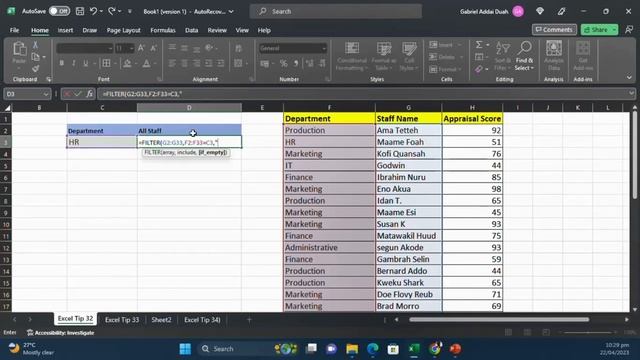640x360 pixels.
Task: Open Find & Select menu
Action: click(524, 56)
